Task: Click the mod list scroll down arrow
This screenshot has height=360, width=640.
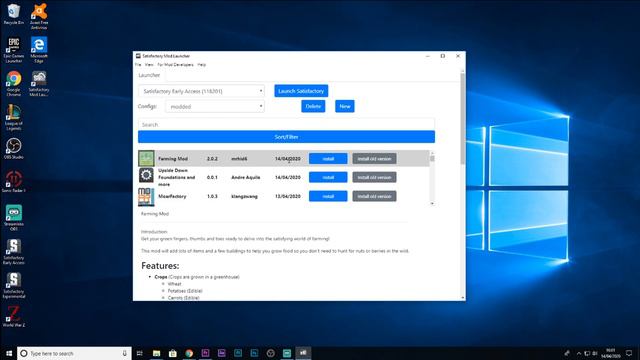Action: pyautogui.click(x=432, y=203)
